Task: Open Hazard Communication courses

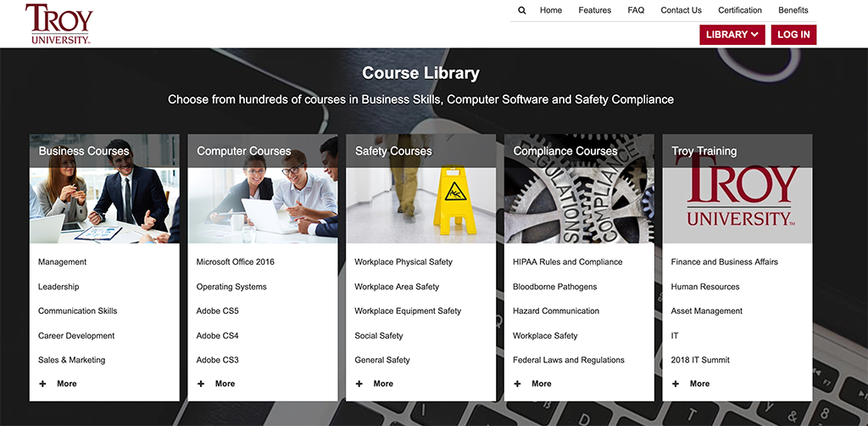Action: click(556, 311)
